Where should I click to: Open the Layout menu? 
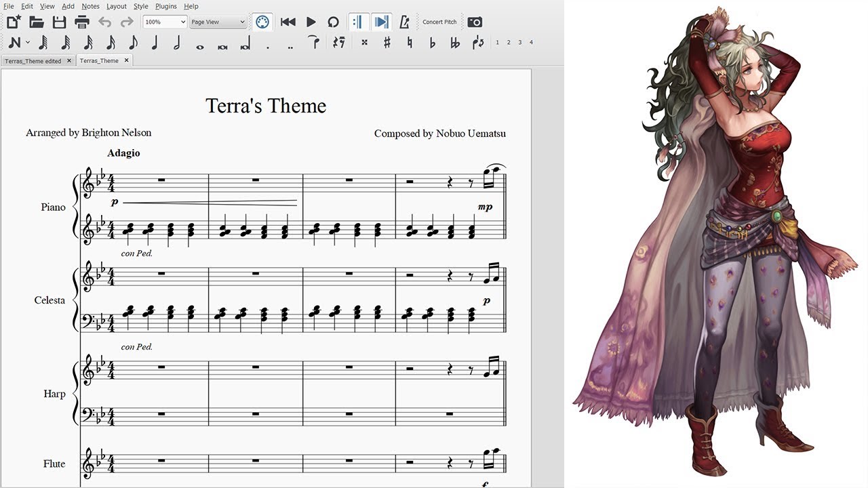tap(117, 6)
